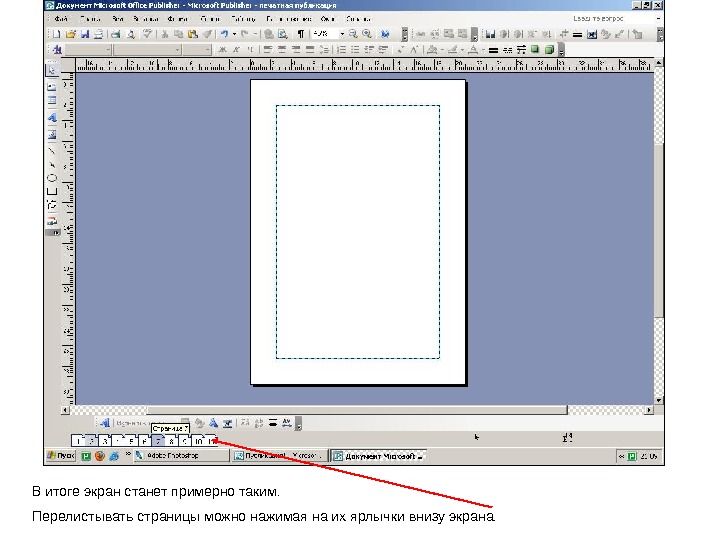Click the fill color paint bucket
The width and height of the screenshot is (720, 540).
[x=432, y=50]
